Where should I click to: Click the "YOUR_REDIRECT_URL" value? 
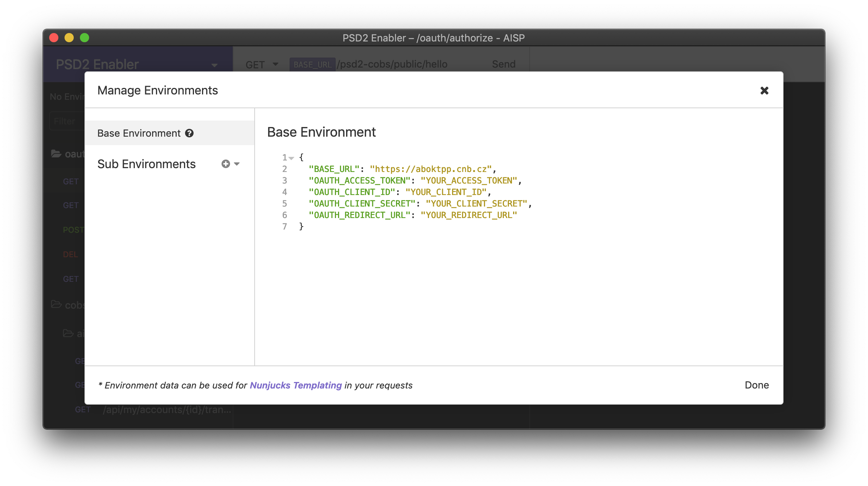click(469, 215)
